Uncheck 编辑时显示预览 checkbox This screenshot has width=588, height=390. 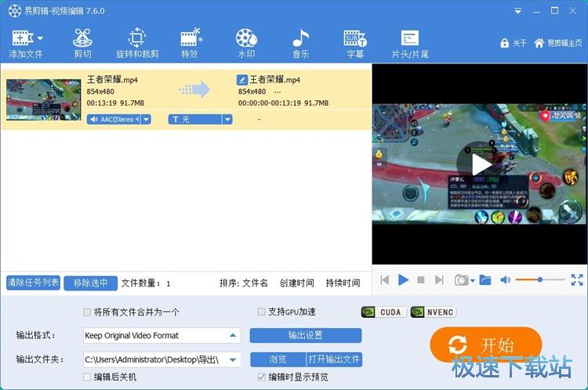261,377
